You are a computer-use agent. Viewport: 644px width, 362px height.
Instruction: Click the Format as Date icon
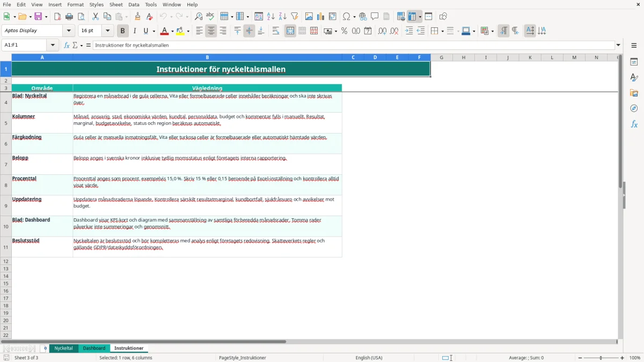[368, 31]
